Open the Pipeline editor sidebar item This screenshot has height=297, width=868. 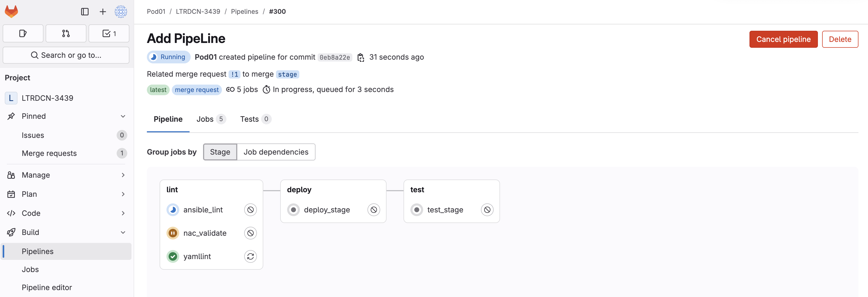pyautogui.click(x=47, y=287)
